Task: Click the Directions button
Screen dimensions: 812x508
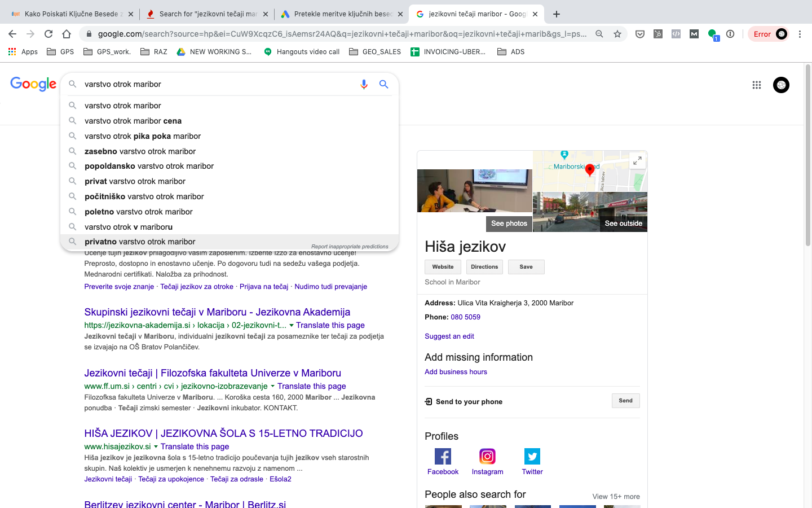Action: pyautogui.click(x=484, y=267)
